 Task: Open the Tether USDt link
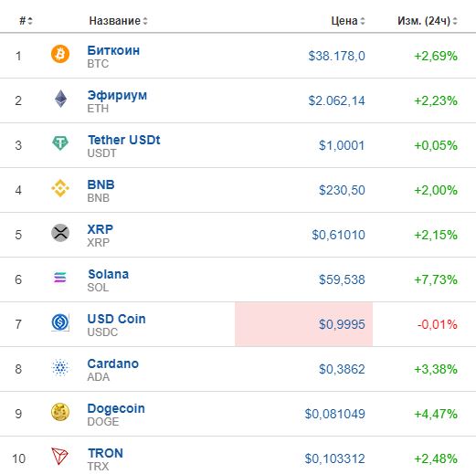[x=123, y=140]
